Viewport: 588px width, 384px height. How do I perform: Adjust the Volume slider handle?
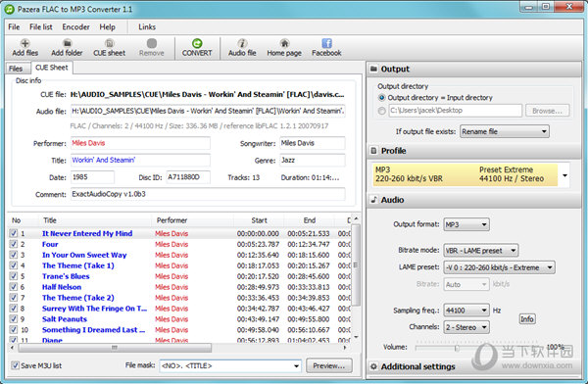[457, 349]
